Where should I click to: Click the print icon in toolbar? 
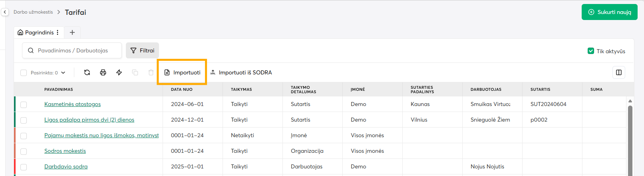pyautogui.click(x=103, y=72)
